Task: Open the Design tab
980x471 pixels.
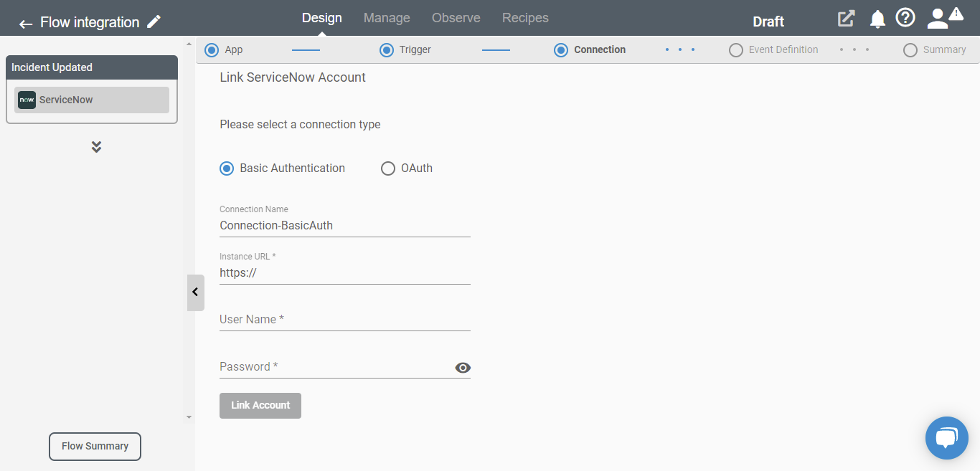Action: click(322, 18)
